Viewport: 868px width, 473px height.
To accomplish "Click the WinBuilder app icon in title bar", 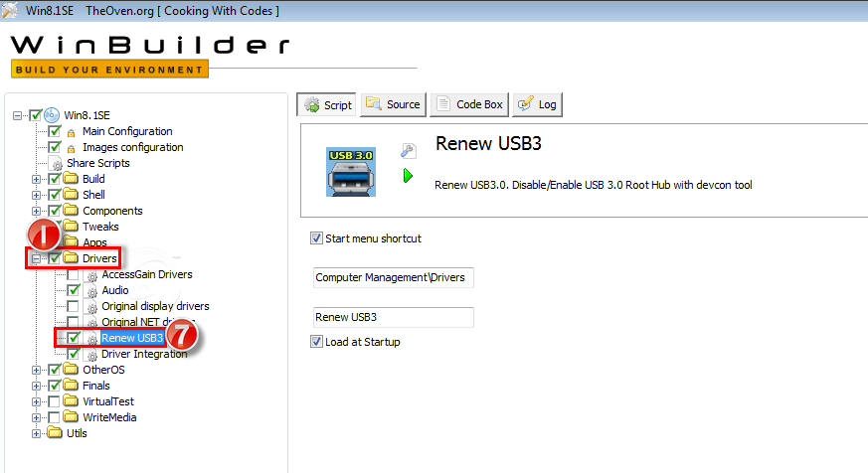I will pos(9,11).
